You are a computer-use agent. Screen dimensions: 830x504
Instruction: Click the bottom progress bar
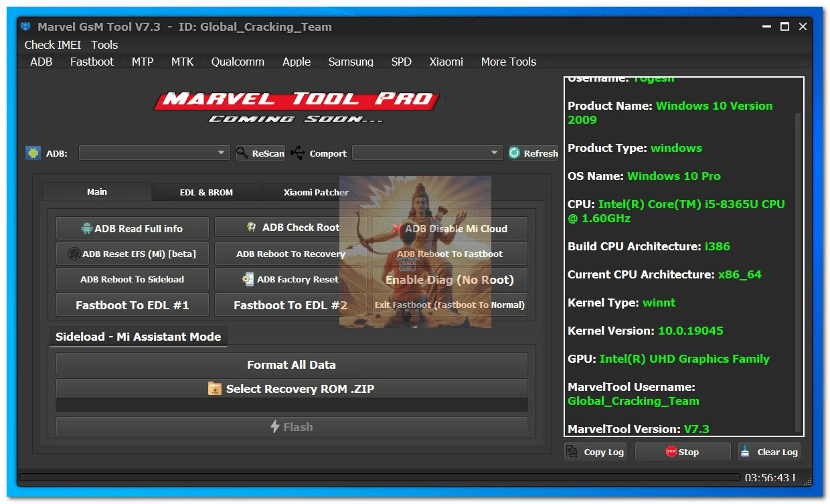[379, 477]
